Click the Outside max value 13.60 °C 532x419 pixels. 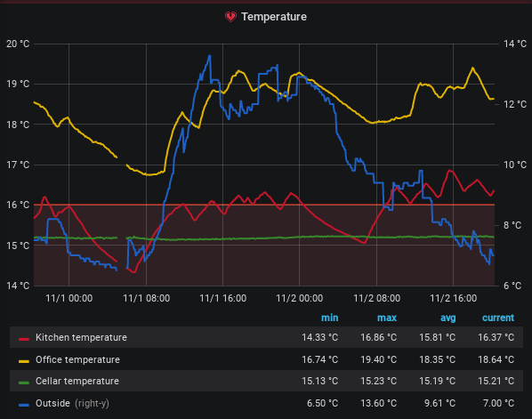click(379, 403)
